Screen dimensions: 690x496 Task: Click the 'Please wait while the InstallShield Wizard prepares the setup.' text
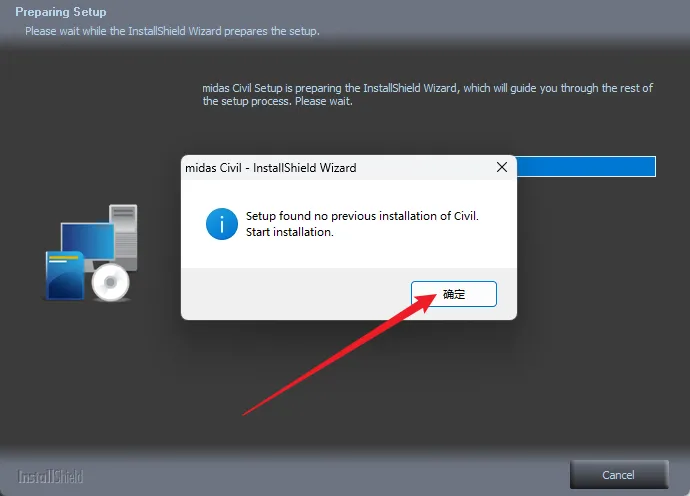point(172,31)
